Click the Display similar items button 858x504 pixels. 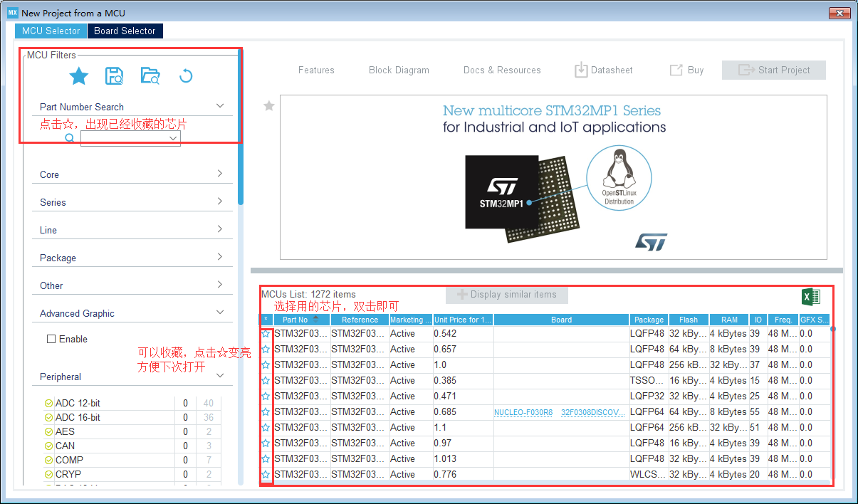[506, 295]
